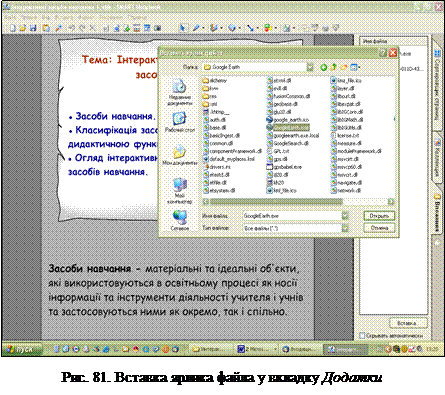Image resolution: width=445 pixels, height=395 pixels.
Task: Open the Shapes tool dropdown arrow
Action: pos(275,28)
